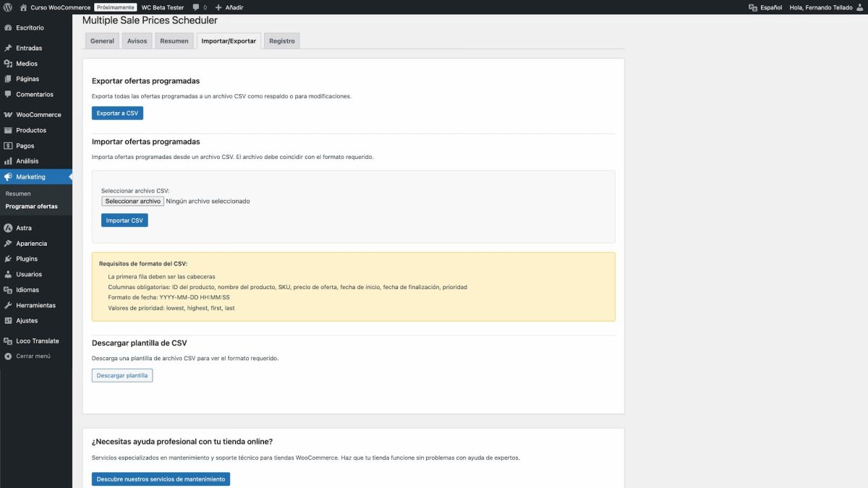
Task: Open the Plugins sidebar section
Action: click(x=26, y=258)
